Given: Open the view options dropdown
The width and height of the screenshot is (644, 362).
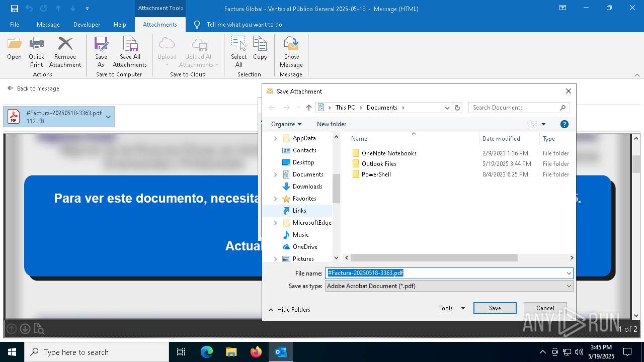Looking at the screenshot, I should [x=543, y=124].
